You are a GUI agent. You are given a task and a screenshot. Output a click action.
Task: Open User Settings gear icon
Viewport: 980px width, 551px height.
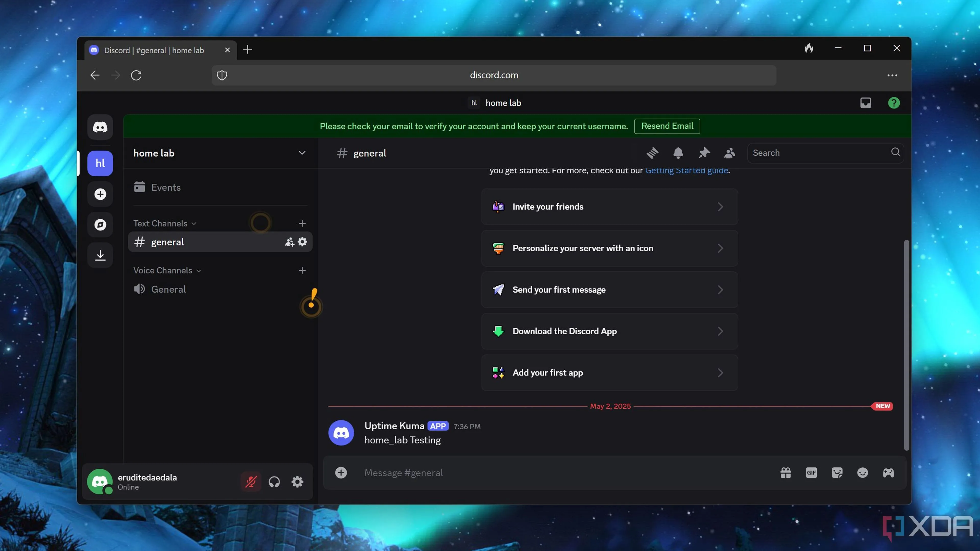297,482
